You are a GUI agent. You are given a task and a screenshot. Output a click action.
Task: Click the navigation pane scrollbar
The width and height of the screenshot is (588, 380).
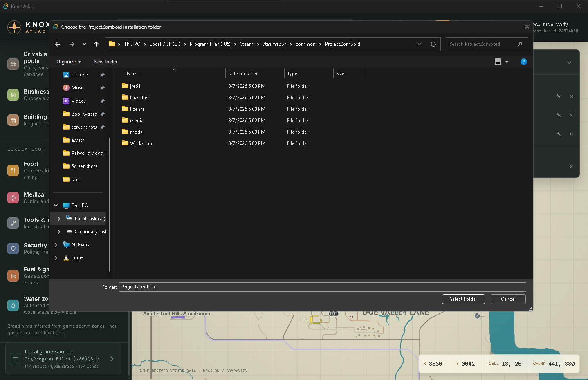click(110, 204)
